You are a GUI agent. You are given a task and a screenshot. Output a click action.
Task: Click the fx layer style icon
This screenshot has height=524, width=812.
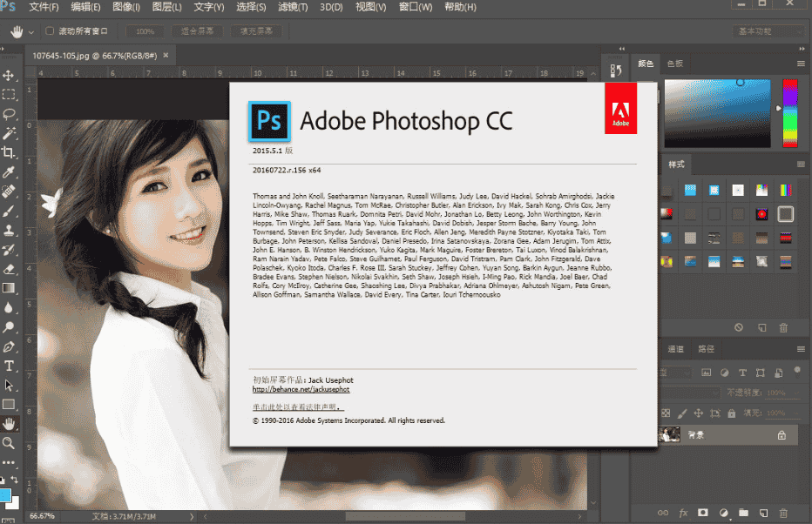coord(683,512)
